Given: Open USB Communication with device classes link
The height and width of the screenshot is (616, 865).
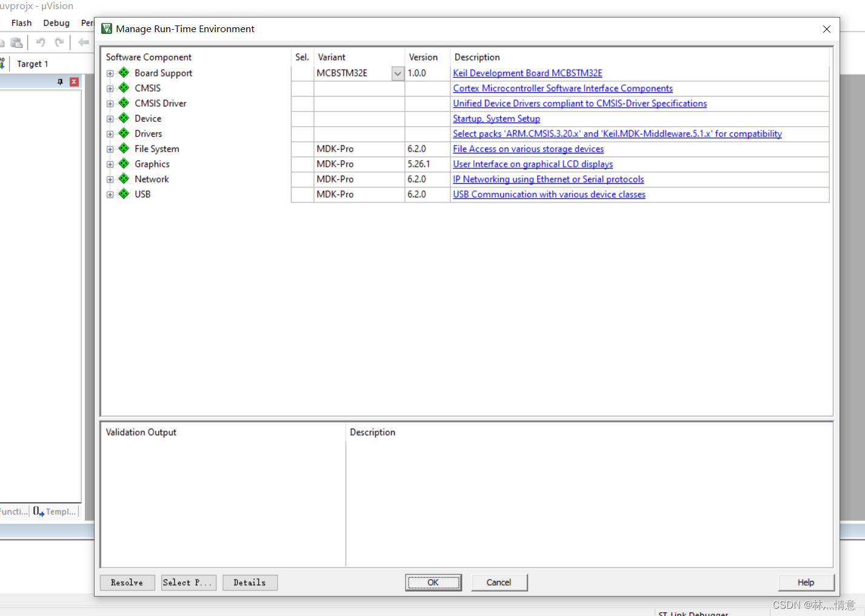Looking at the screenshot, I should click(x=549, y=194).
